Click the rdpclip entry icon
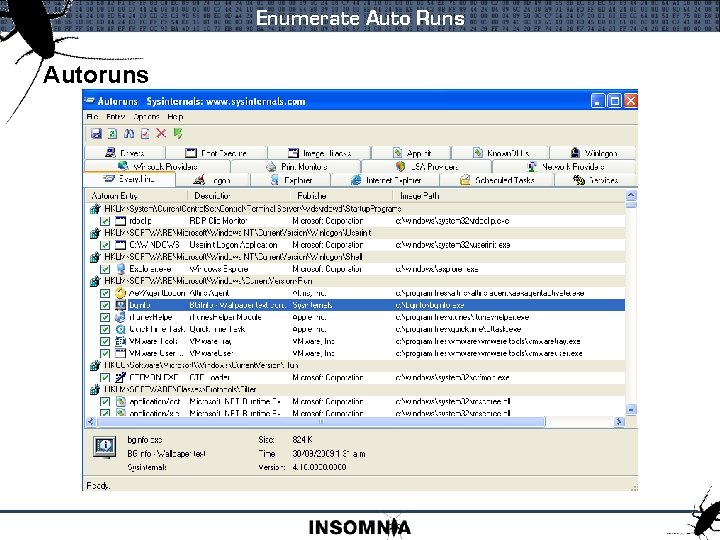The image size is (720, 540). 120,221
